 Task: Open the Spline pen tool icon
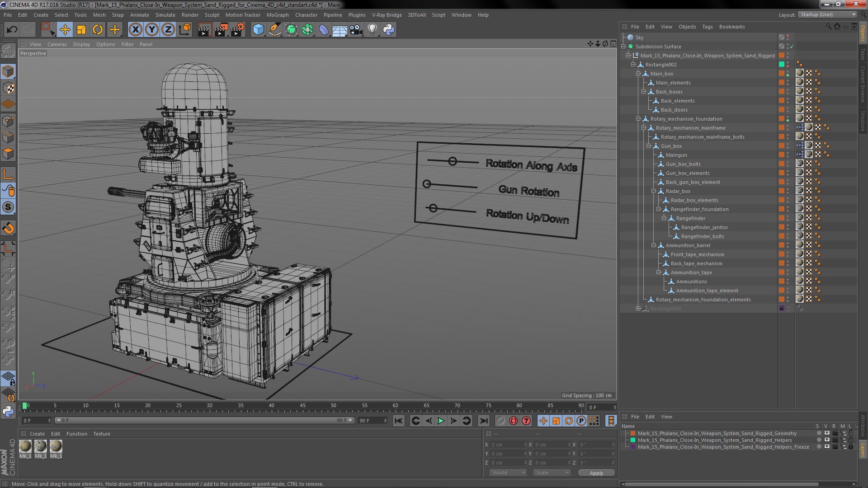point(274,30)
